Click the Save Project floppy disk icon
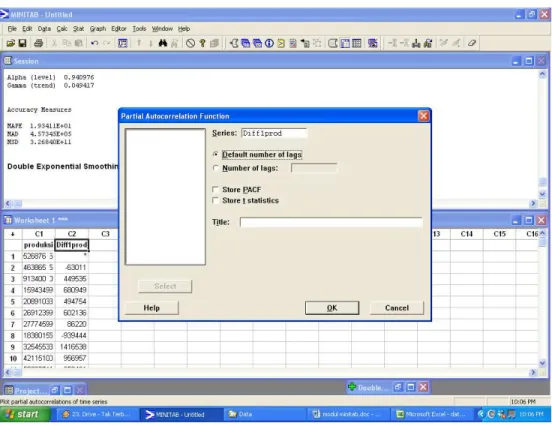The image size is (552, 426). pyautogui.click(x=22, y=43)
